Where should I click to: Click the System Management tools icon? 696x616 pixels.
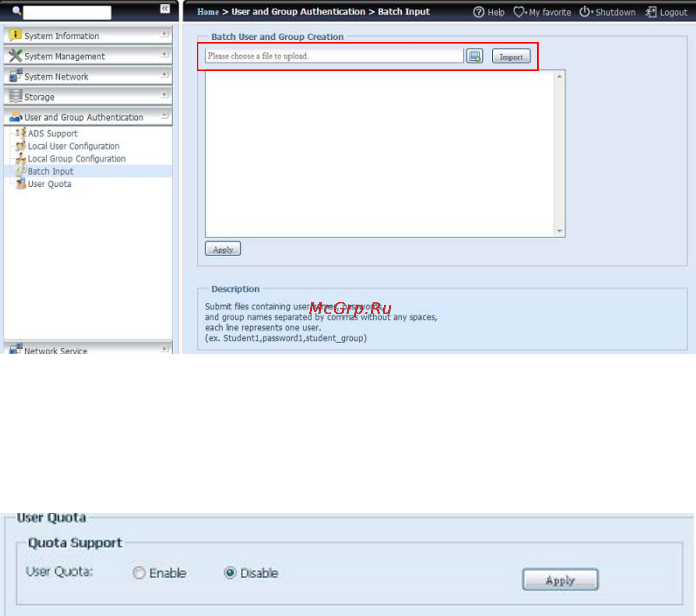coord(15,55)
